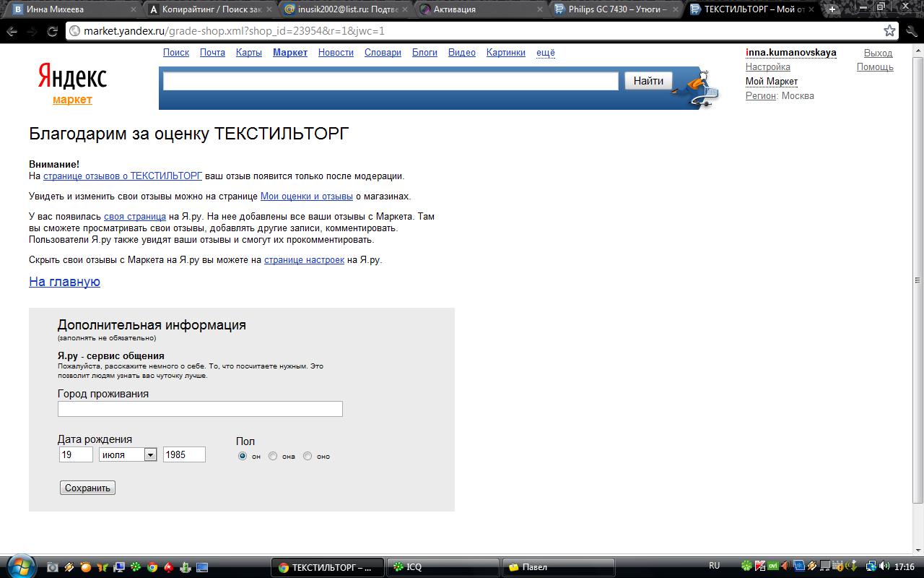
Task: Open the birth month dropdown showing июля
Action: pos(128,454)
